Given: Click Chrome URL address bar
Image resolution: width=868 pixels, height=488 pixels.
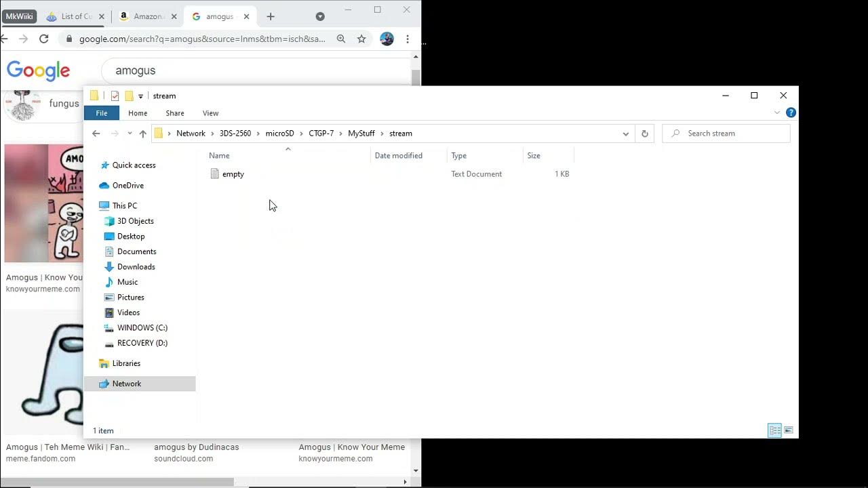Looking at the screenshot, I should (202, 39).
